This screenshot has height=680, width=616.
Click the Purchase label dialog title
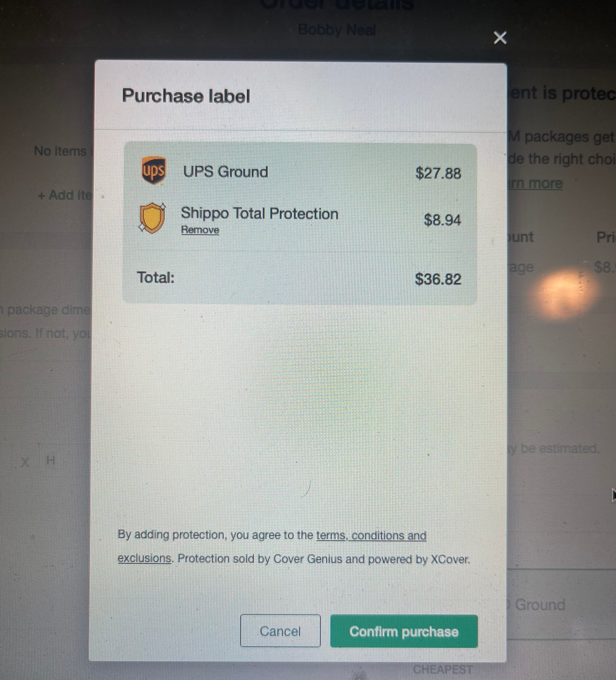(186, 96)
